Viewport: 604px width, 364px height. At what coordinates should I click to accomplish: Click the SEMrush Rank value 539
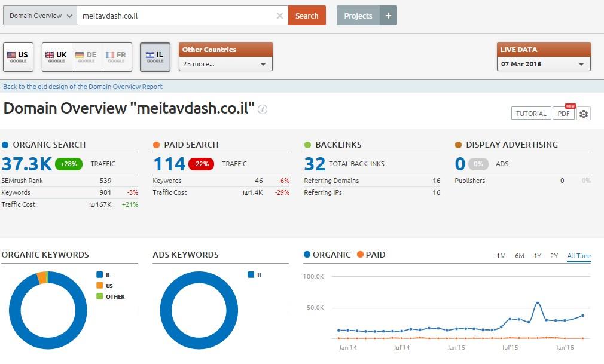click(105, 181)
